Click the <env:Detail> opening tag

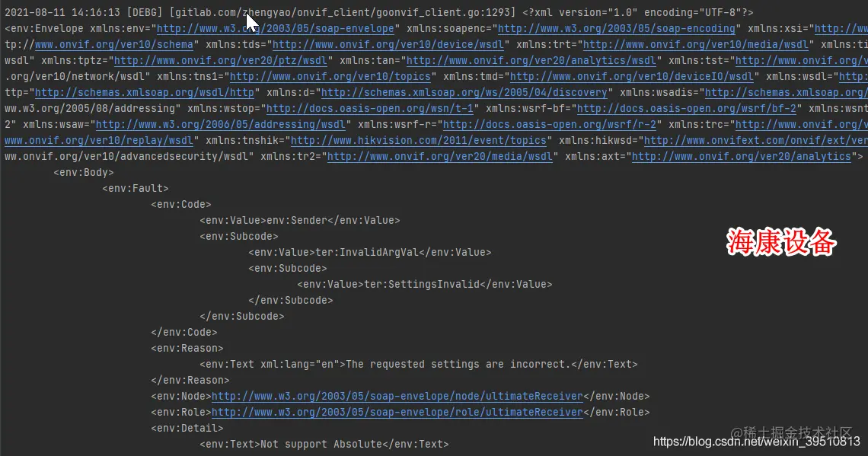[x=187, y=429]
